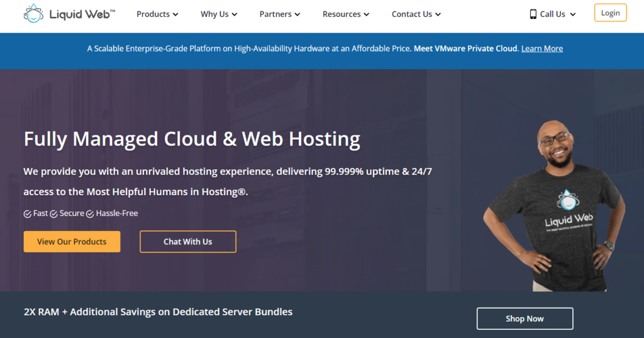Open the Resources menu
This screenshot has width=644, height=338.
(x=346, y=14)
